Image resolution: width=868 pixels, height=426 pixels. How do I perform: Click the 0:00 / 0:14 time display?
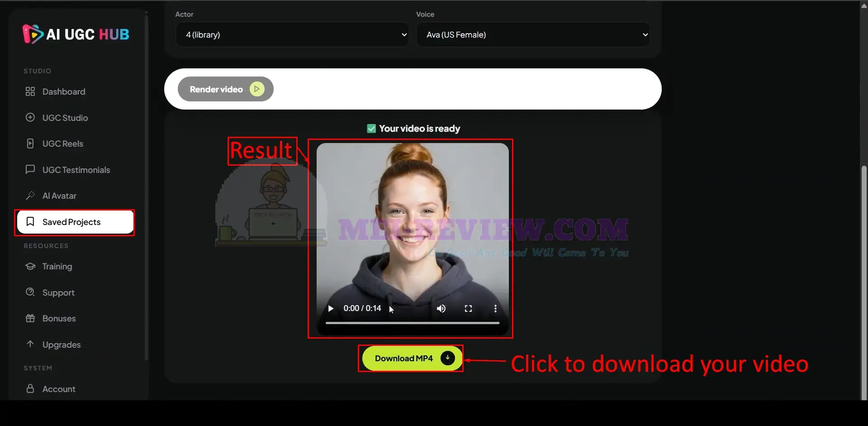click(x=362, y=308)
